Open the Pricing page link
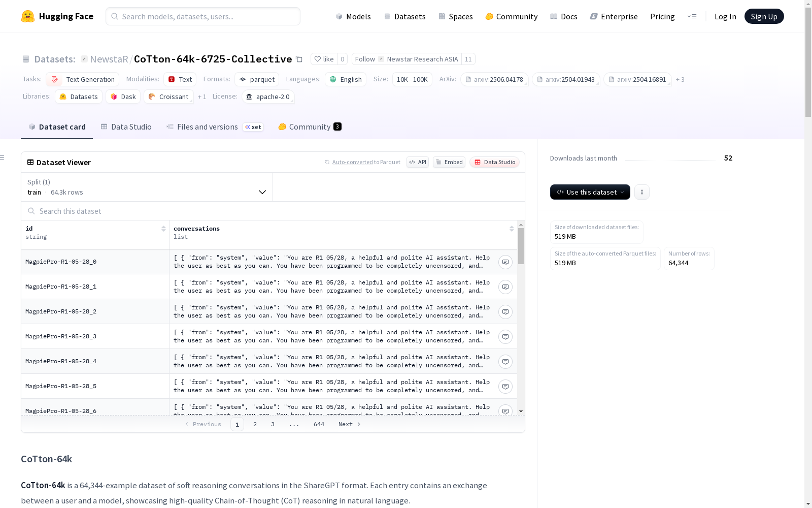Screen dimensions: 812x508 coord(662,16)
